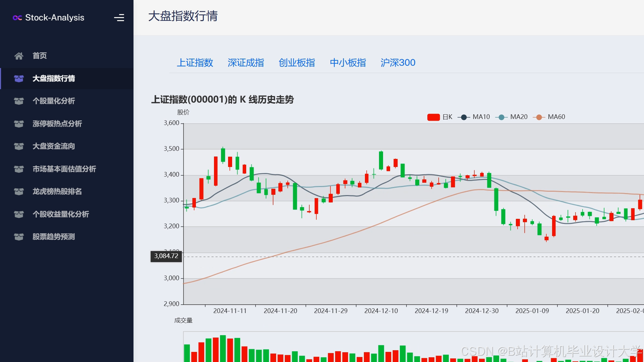This screenshot has width=644, height=362.
Task: Select the home icon beside 首页
Action: (x=19, y=56)
